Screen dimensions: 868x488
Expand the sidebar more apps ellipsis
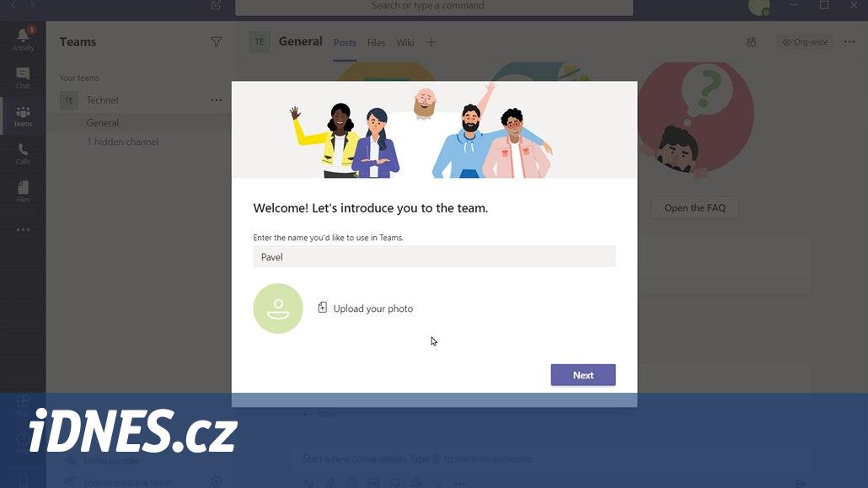[23, 229]
